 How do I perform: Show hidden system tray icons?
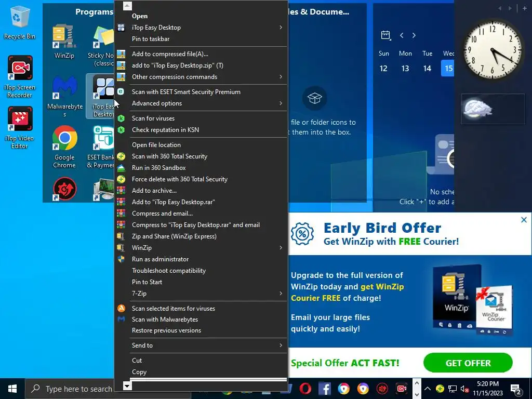point(428,389)
